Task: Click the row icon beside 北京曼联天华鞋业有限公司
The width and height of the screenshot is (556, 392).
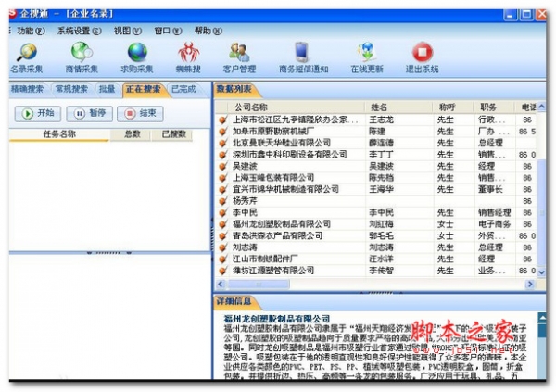Action: coord(222,143)
